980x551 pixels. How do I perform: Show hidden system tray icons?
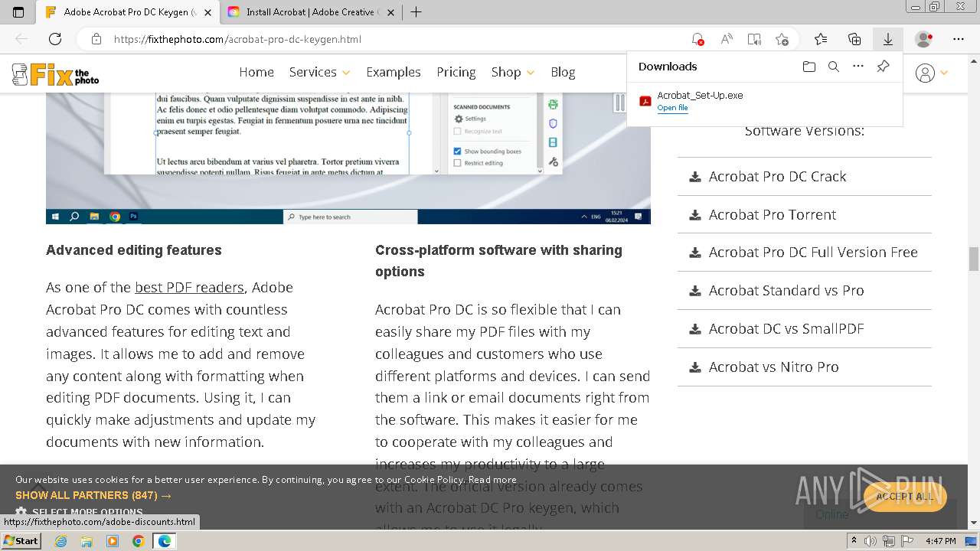coord(854,541)
